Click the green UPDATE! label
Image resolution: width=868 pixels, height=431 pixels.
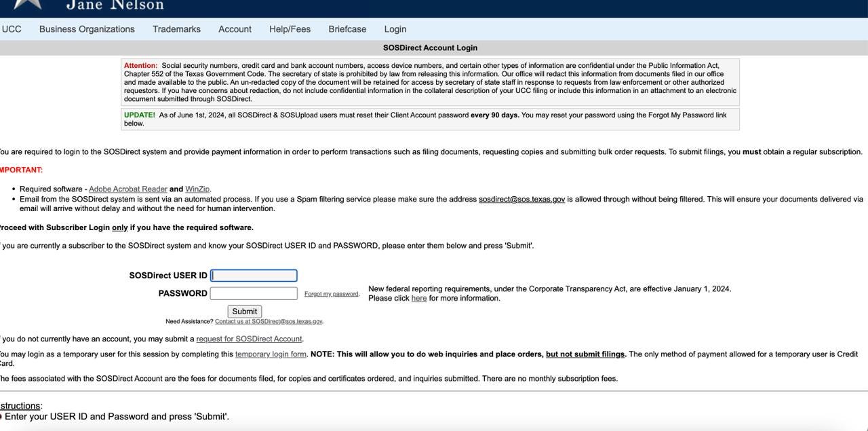[x=140, y=115]
